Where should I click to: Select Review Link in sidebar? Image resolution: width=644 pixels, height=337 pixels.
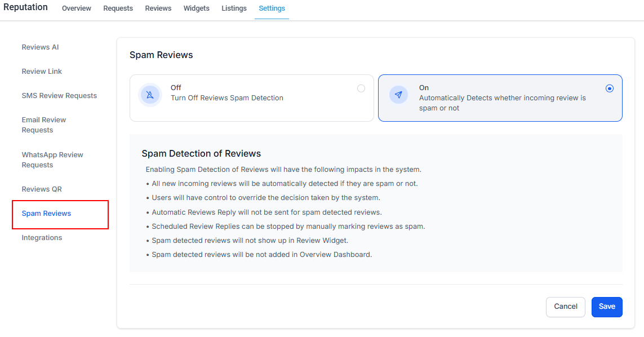tap(42, 72)
